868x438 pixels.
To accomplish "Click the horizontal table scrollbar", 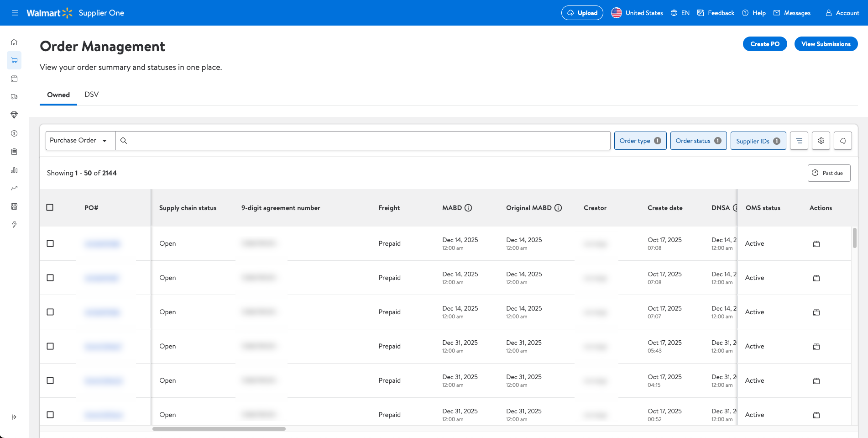I will pyautogui.click(x=219, y=429).
